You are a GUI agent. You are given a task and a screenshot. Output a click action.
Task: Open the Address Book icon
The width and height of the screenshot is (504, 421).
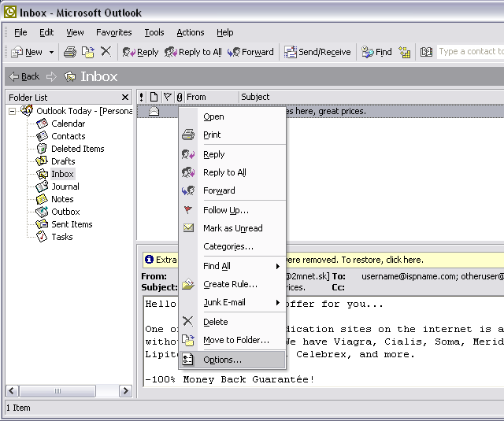click(426, 52)
